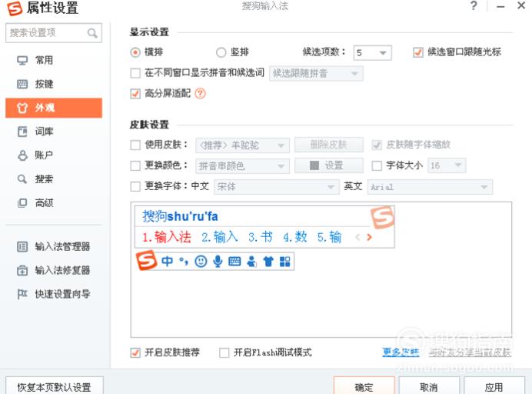Toggle 候选窗口跟随光标 checkbox

point(418,52)
